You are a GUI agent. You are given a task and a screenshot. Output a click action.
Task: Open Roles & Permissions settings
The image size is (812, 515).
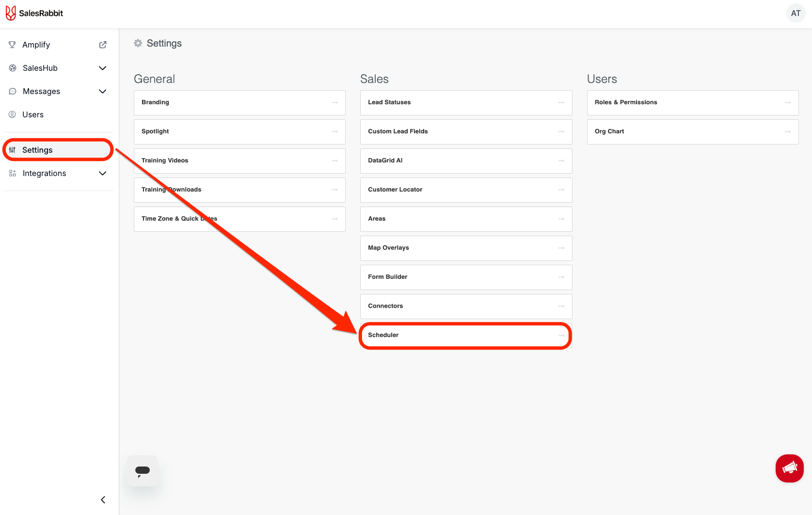pos(693,103)
